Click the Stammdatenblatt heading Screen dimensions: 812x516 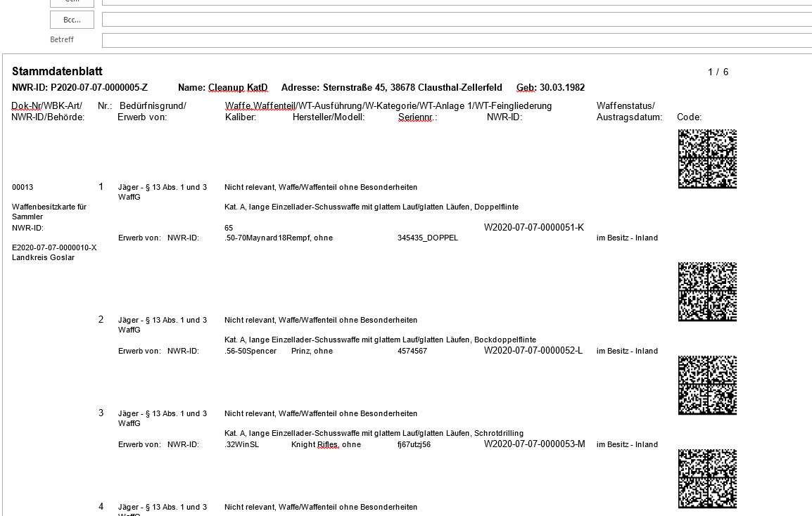[x=57, y=72]
